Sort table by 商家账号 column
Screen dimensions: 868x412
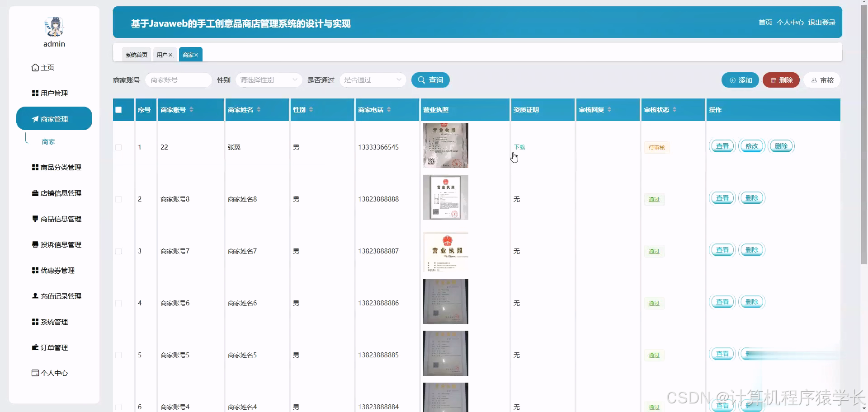tap(176, 109)
